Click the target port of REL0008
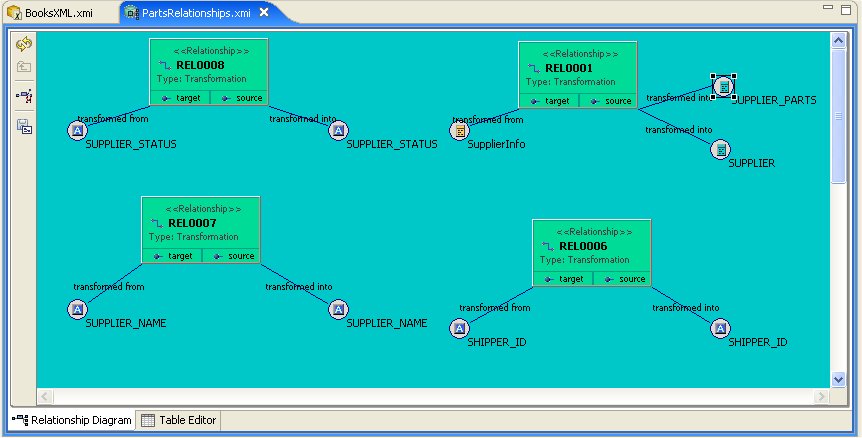The image size is (862, 438). click(x=180, y=98)
